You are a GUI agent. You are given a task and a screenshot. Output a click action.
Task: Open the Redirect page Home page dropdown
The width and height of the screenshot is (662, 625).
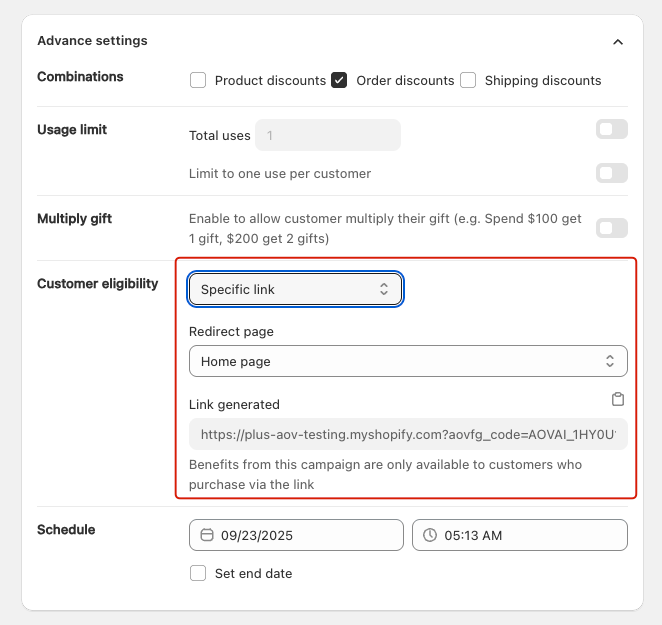click(x=408, y=361)
